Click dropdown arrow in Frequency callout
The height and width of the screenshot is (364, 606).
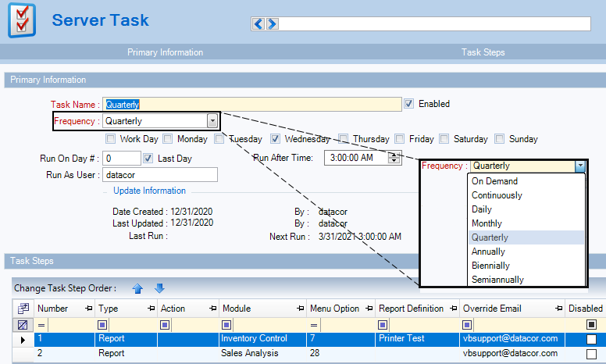pyautogui.click(x=579, y=166)
